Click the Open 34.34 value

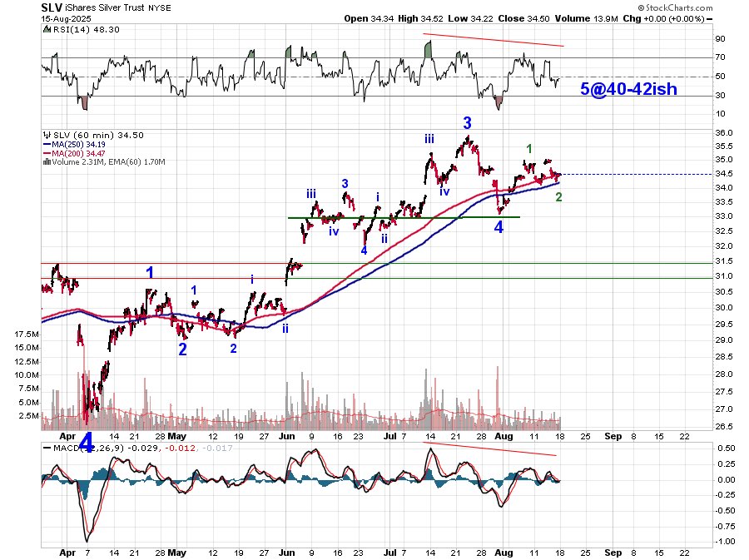[369, 18]
